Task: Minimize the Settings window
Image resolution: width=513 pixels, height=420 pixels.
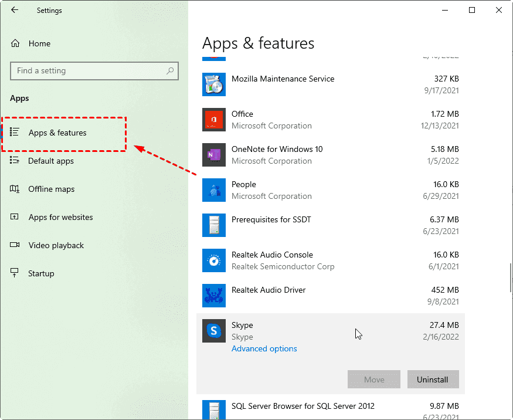Action: click(x=445, y=10)
